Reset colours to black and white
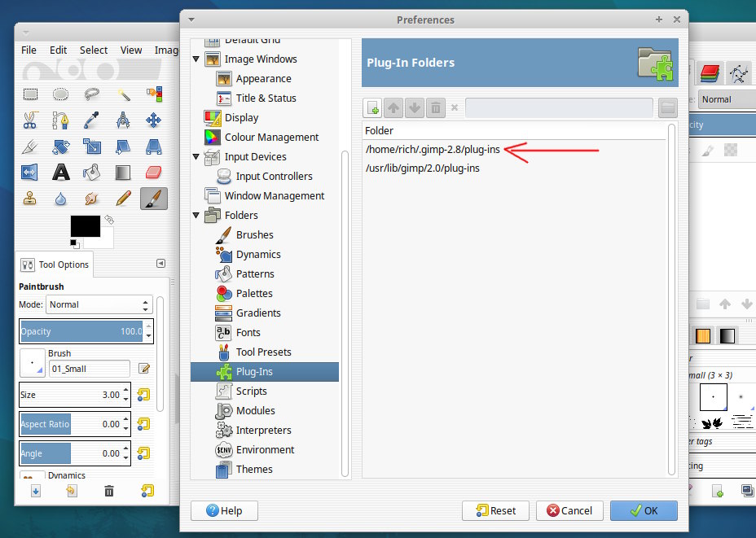Image resolution: width=756 pixels, height=538 pixels. coord(74,243)
